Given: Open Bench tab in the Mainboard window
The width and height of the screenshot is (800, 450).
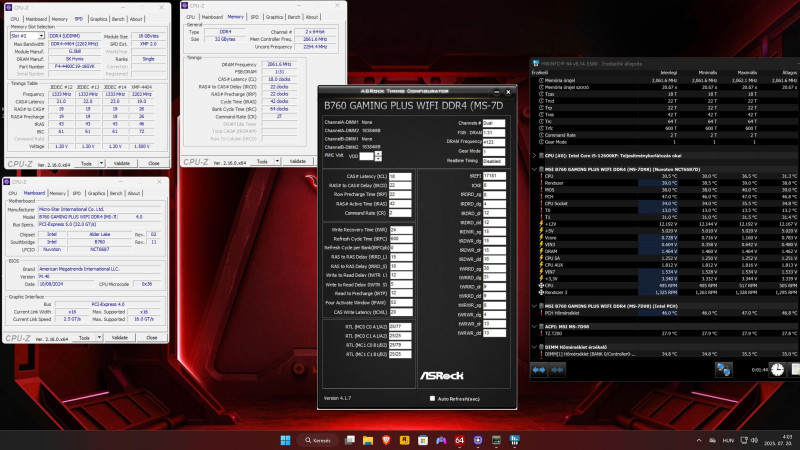Looking at the screenshot, I should tap(116, 193).
